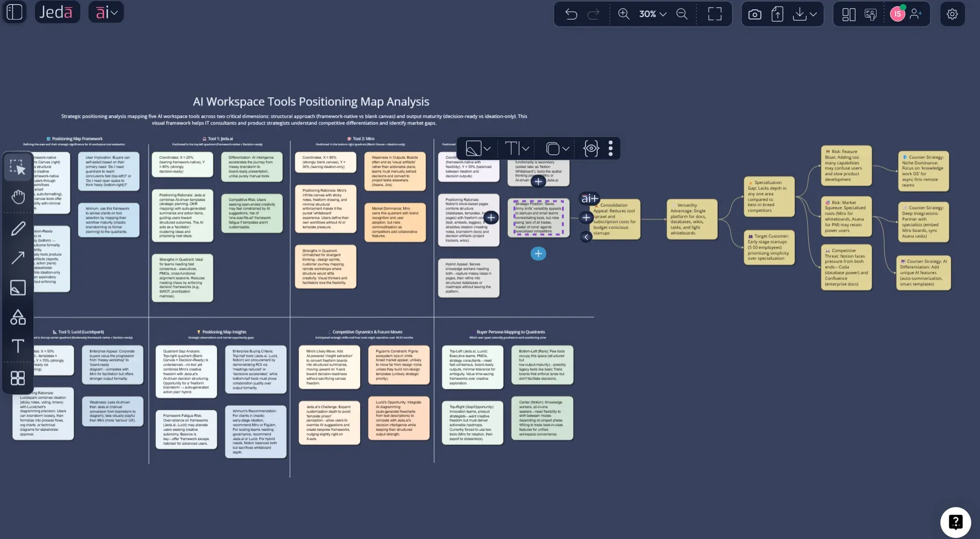This screenshot has height=539, width=980.
Task: Open the help chat bubble
Action: 955,522
